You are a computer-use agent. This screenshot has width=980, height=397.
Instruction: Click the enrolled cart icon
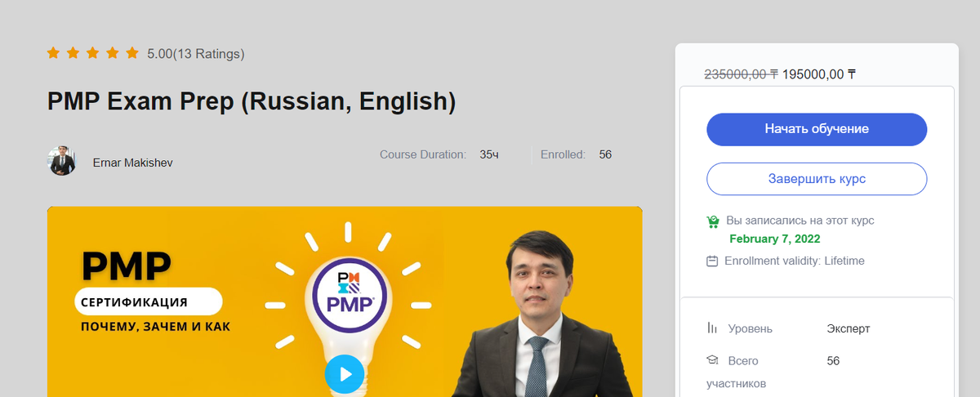tap(712, 221)
